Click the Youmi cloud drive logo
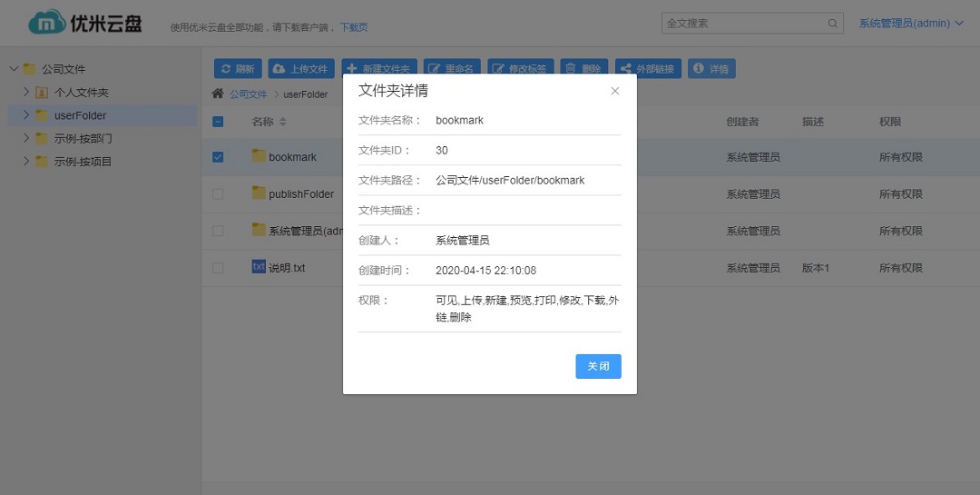 (85, 23)
